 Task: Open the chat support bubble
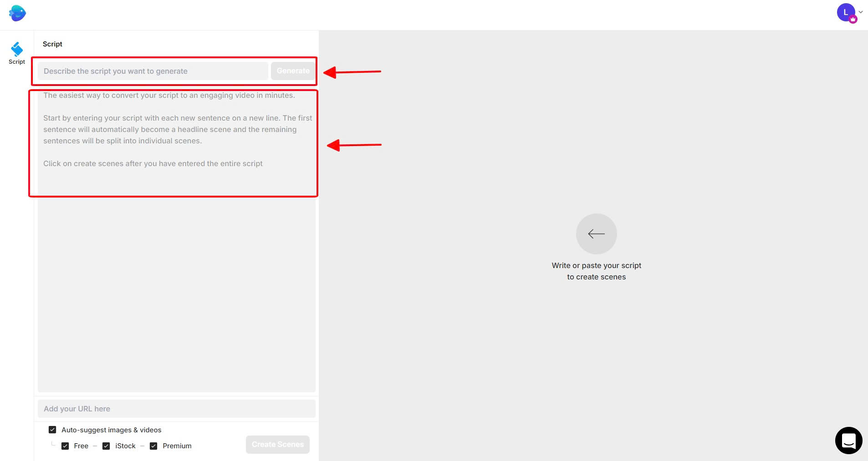[848, 440]
